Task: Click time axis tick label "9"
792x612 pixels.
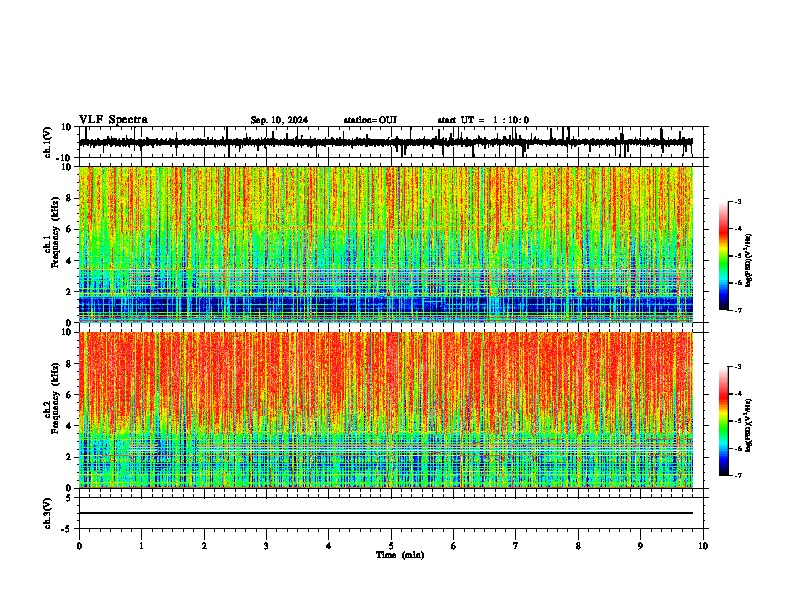Action: point(640,546)
